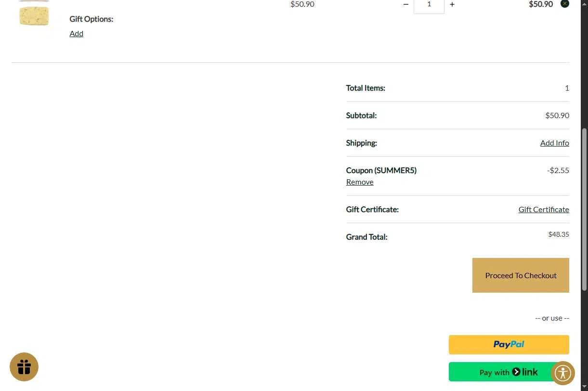
Task: Select the Gift Options label
Action: tap(91, 19)
